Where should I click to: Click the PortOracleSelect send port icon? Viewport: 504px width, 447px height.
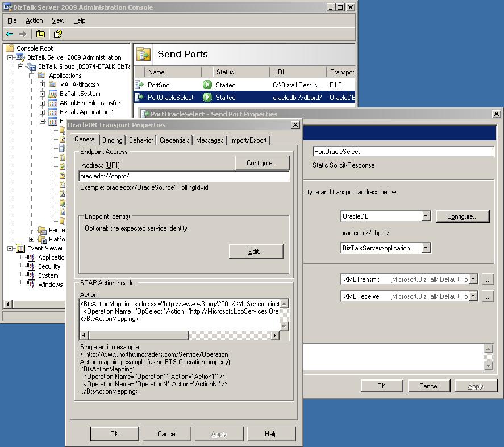(x=139, y=97)
